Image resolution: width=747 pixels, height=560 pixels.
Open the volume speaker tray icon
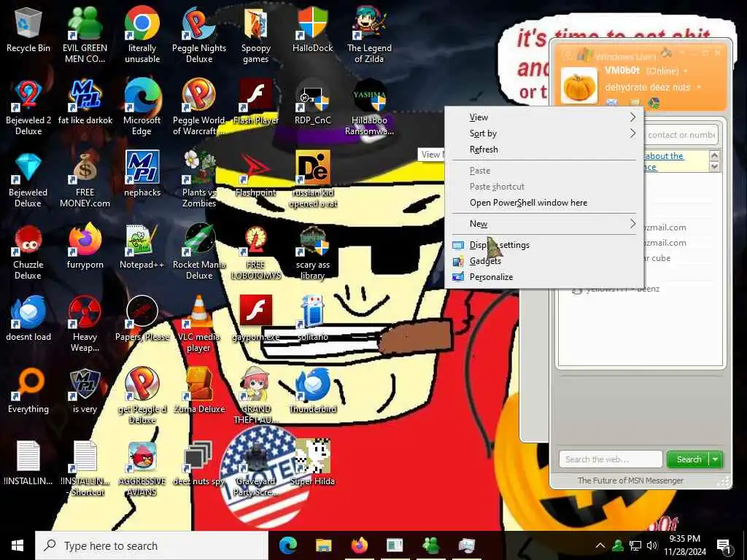pyautogui.click(x=652, y=545)
